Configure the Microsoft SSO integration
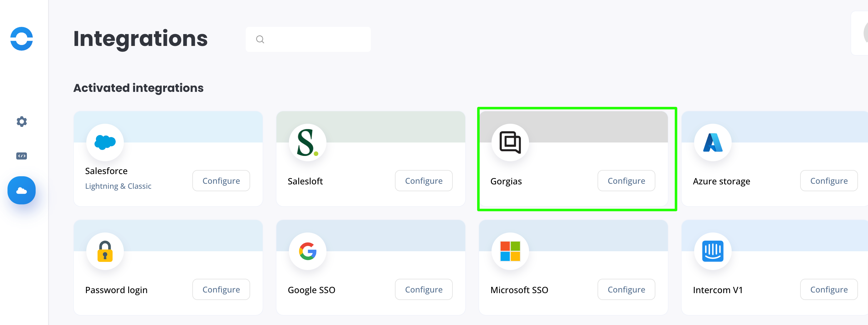 pos(626,290)
